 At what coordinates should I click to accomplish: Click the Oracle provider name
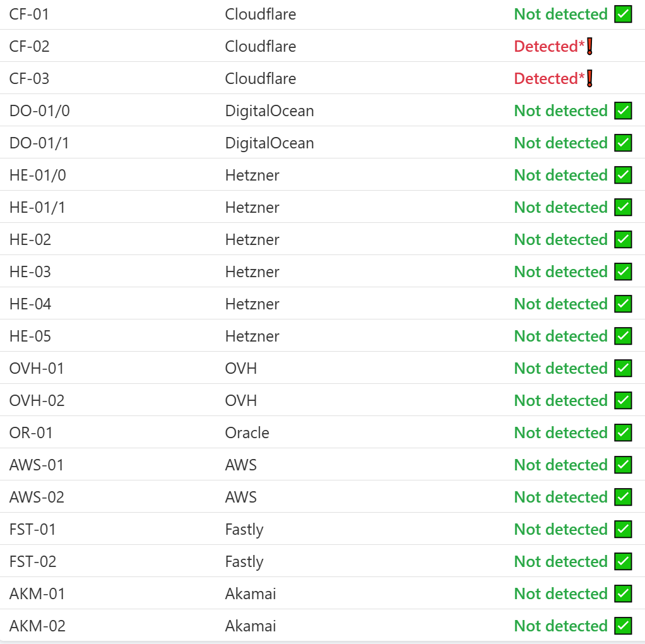tap(247, 433)
